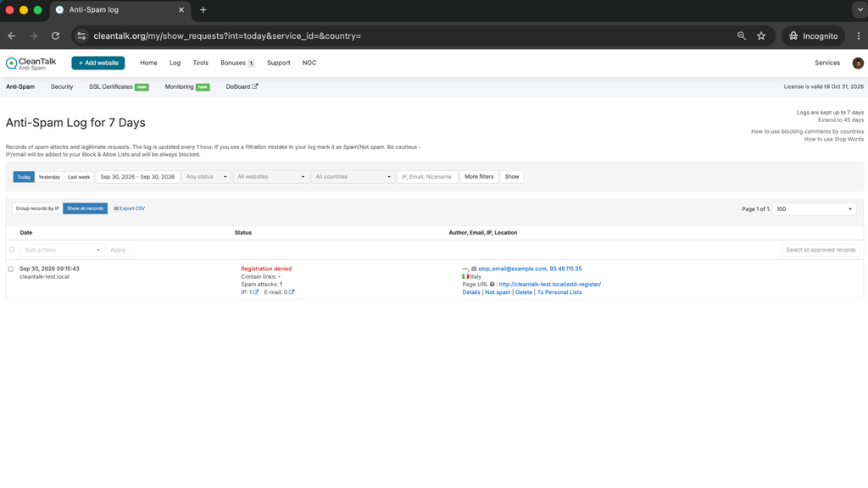Tick the select-all checkbox beside Bulk actions
The image size is (868, 488).
11,250
